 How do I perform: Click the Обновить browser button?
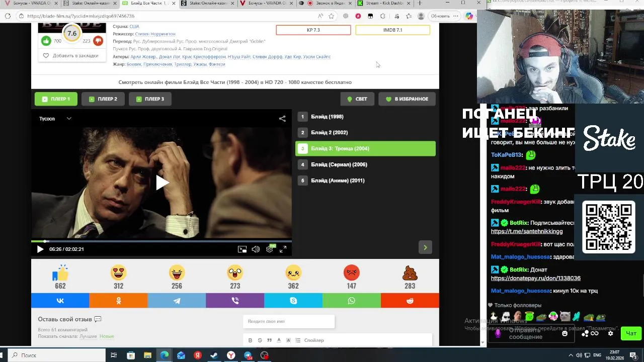point(444,16)
